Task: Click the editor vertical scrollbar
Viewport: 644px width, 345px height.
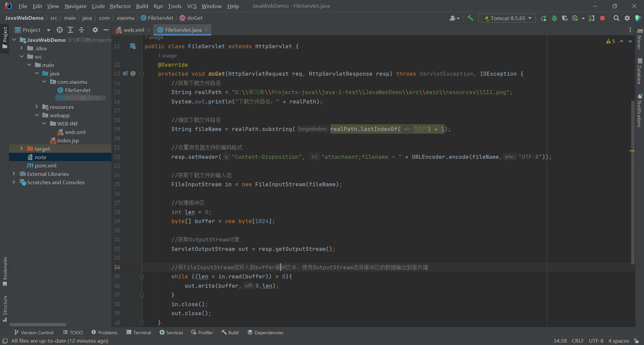Action: pos(633,183)
